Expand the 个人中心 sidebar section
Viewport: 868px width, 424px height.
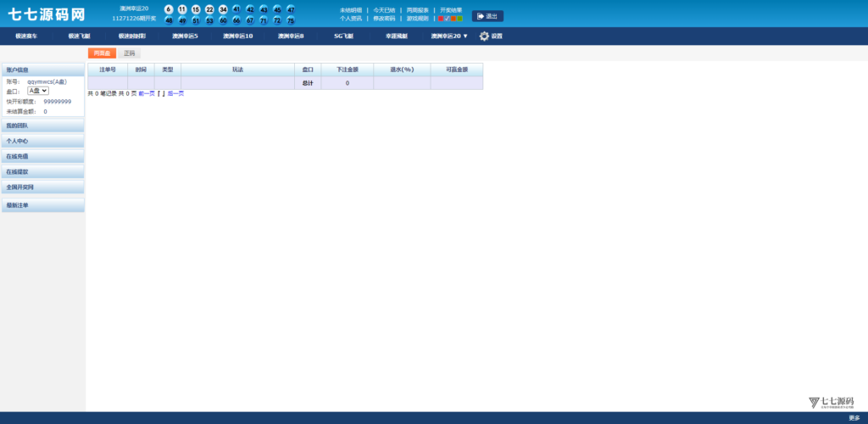[x=42, y=141]
